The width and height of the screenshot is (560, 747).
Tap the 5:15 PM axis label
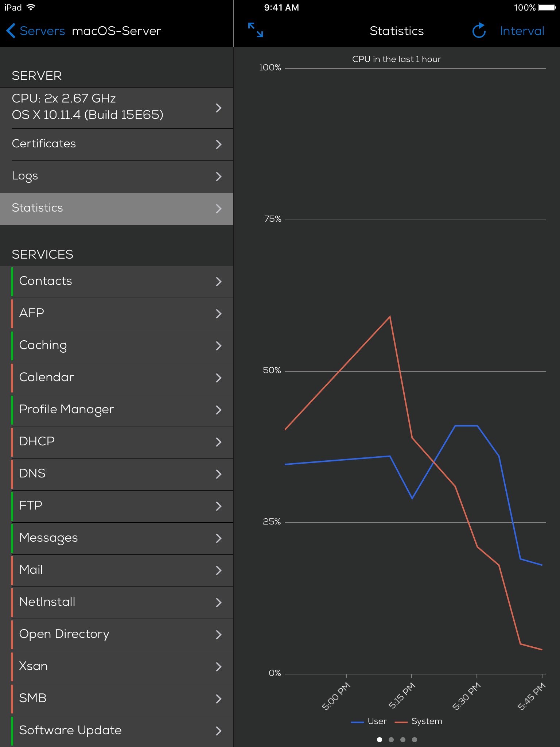(x=402, y=696)
